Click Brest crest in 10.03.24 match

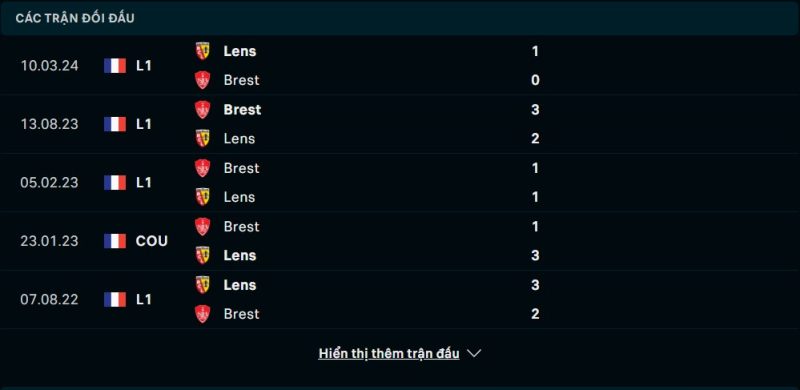pyautogui.click(x=203, y=80)
